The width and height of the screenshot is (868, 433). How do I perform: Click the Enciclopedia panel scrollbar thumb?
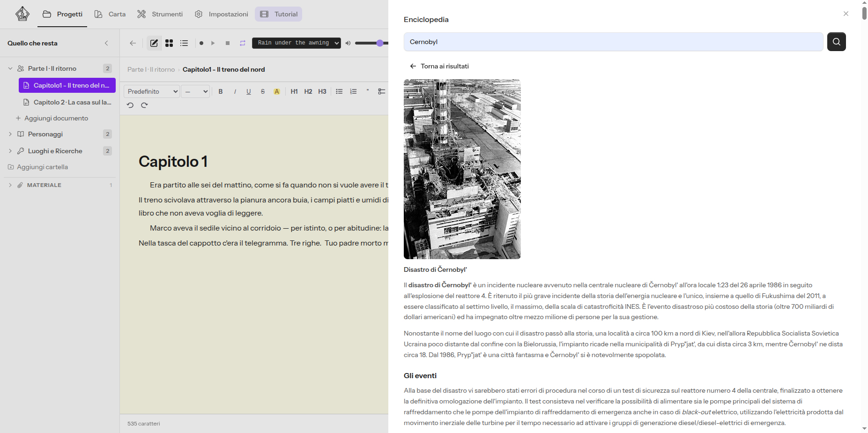click(864, 14)
